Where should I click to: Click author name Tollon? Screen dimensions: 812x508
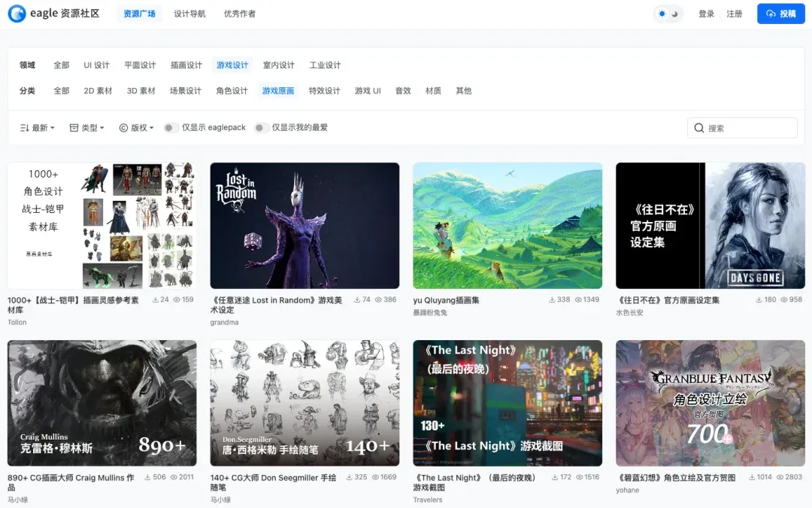pyautogui.click(x=17, y=322)
